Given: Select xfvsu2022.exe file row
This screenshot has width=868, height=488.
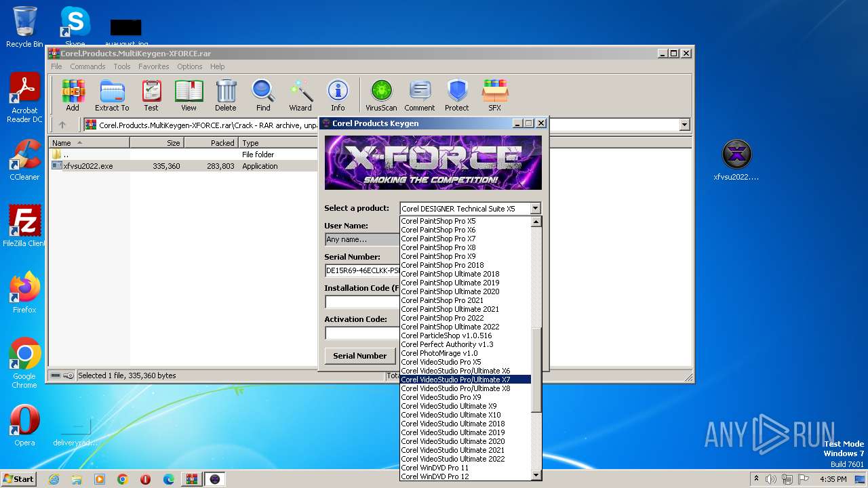Looking at the screenshot, I should coord(184,166).
